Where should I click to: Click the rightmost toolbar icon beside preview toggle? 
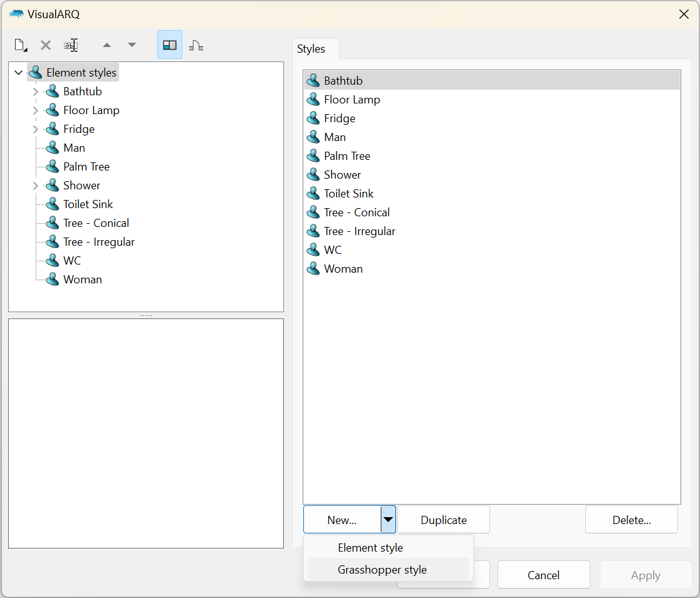pyautogui.click(x=196, y=45)
